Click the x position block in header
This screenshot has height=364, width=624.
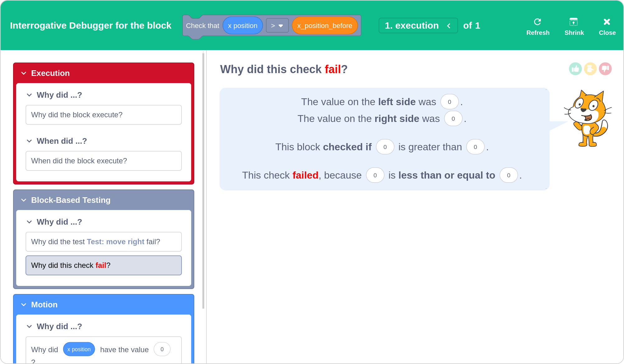click(x=243, y=26)
